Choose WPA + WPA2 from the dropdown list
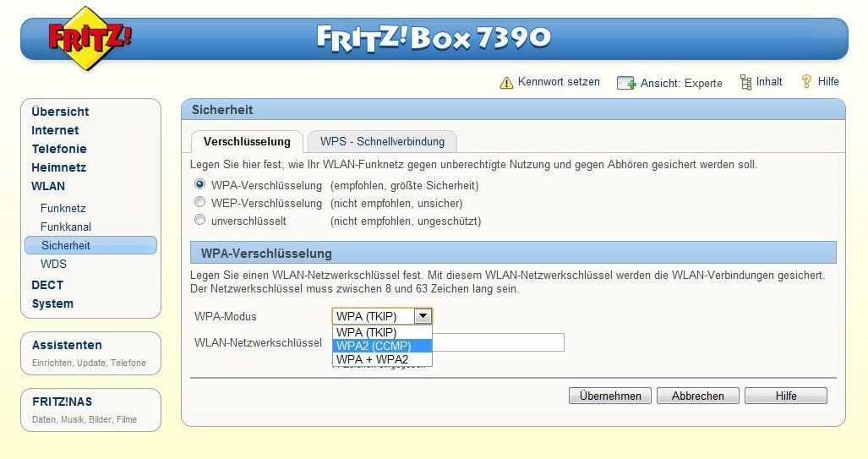Viewport: 868px width, 459px height. (x=382, y=358)
